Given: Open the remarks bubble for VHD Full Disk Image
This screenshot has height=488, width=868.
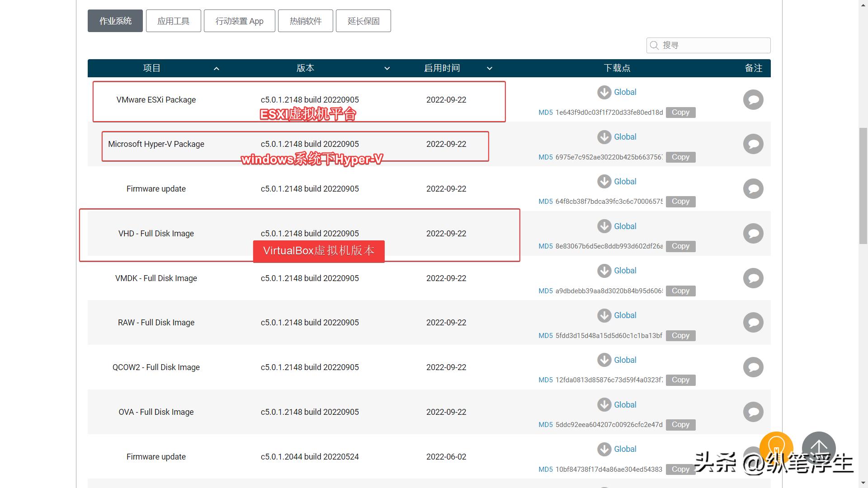Looking at the screenshot, I should pyautogui.click(x=753, y=234).
